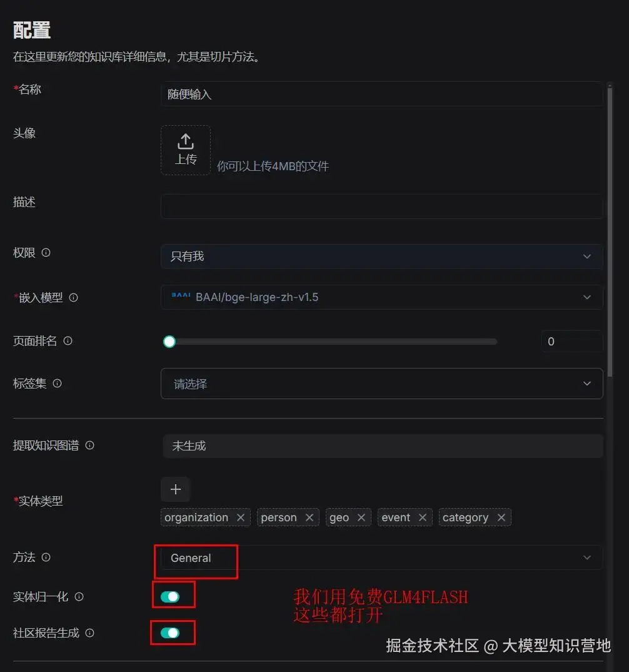Image resolution: width=629 pixels, height=672 pixels.
Task: Click the 描述 text field
Action: (x=382, y=206)
